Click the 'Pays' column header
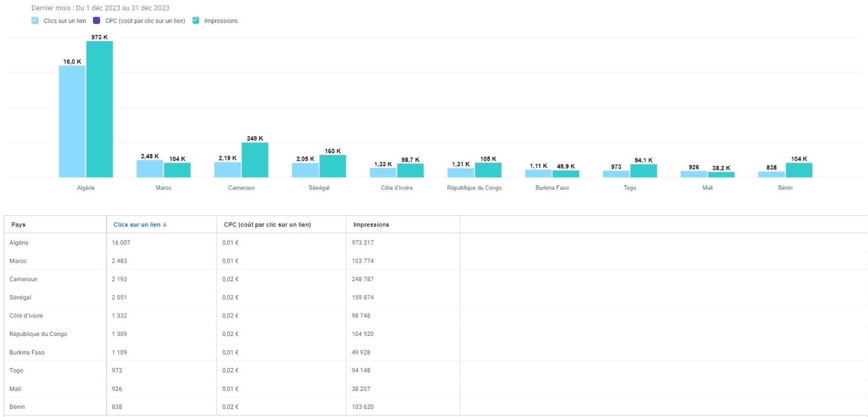The image size is (868, 417). point(18,225)
